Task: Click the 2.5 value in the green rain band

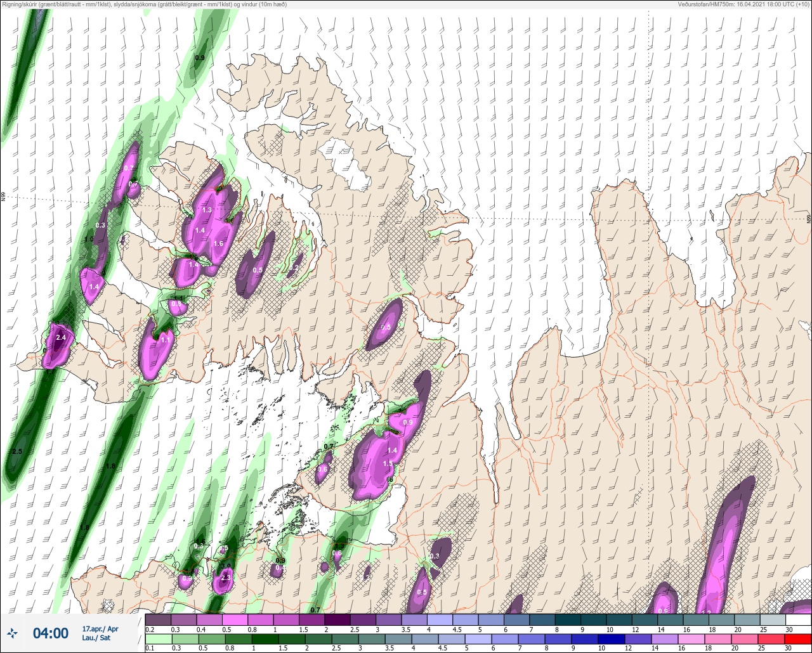Action: click(17, 451)
